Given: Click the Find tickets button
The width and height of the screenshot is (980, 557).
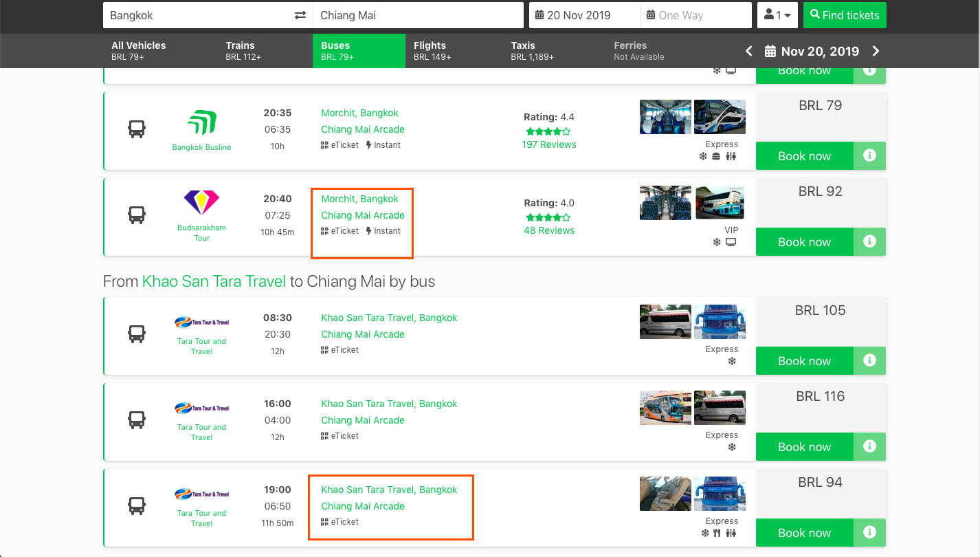Looking at the screenshot, I should coord(845,15).
